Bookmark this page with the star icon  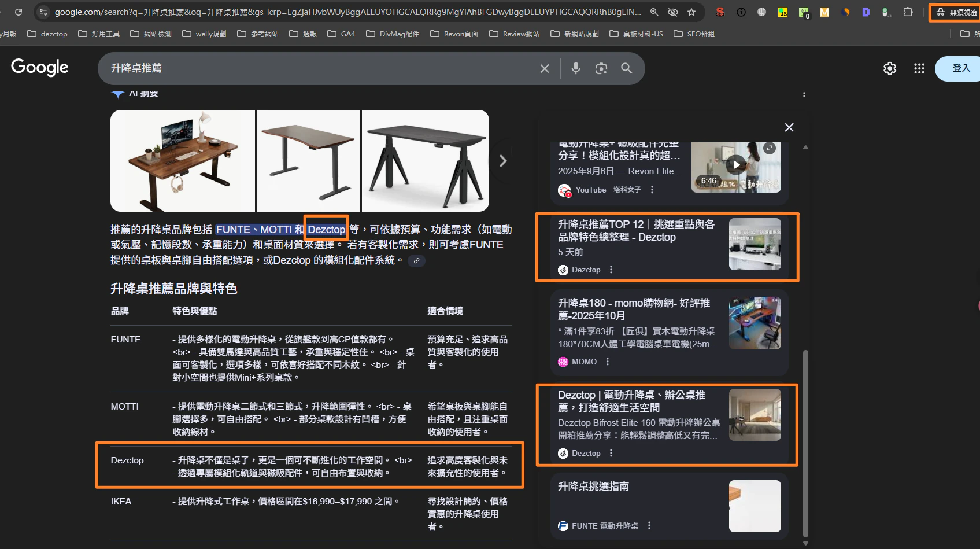(x=691, y=12)
